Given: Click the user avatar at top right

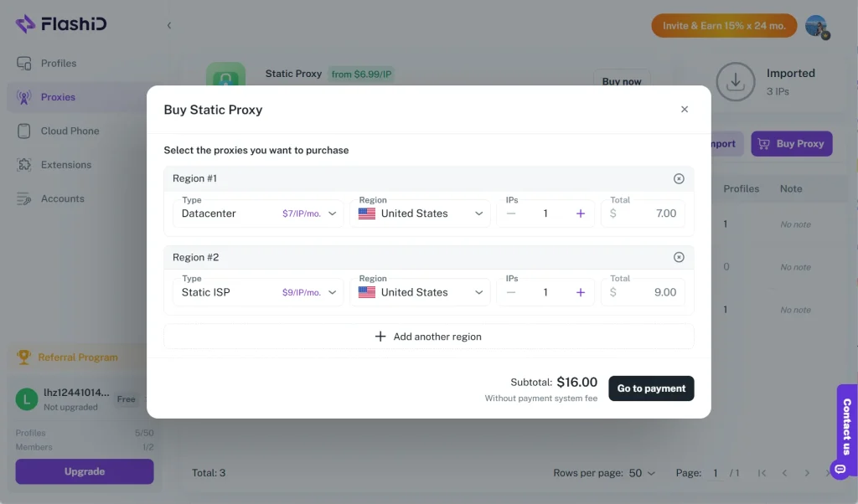Looking at the screenshot, I should pyautogui.click(x=816, y=26).
